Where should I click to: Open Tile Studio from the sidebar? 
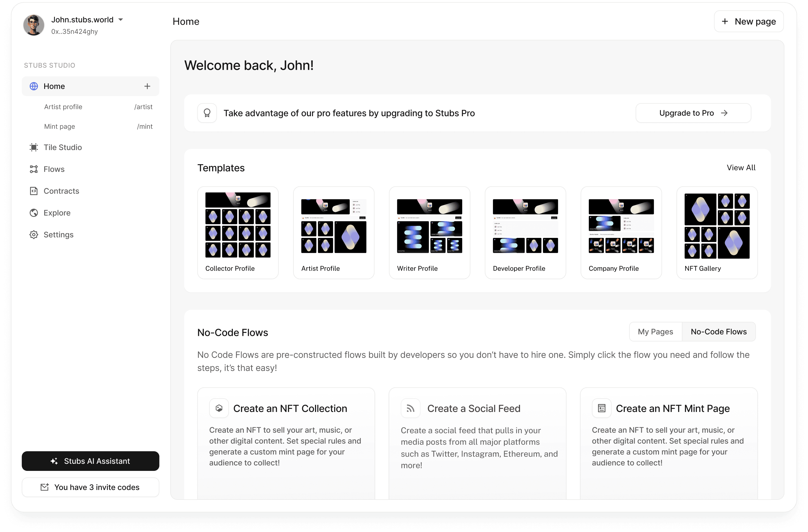coord(63,147)
